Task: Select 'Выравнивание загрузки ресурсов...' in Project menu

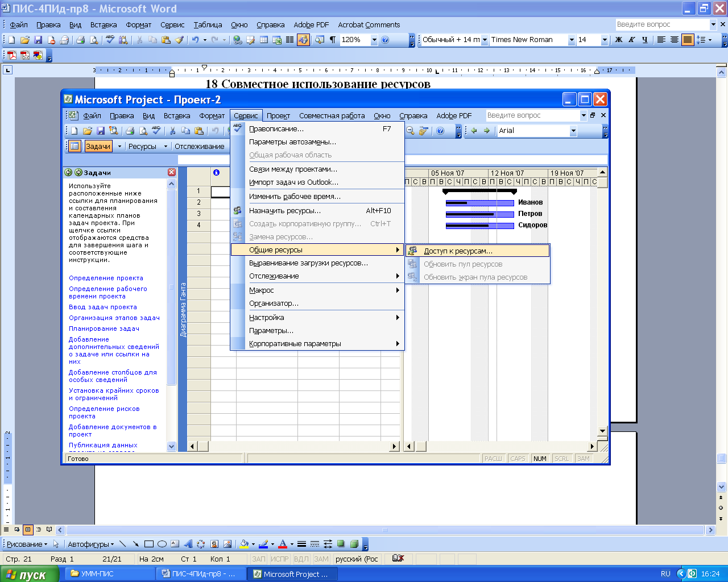Action: tap(317, 263)
